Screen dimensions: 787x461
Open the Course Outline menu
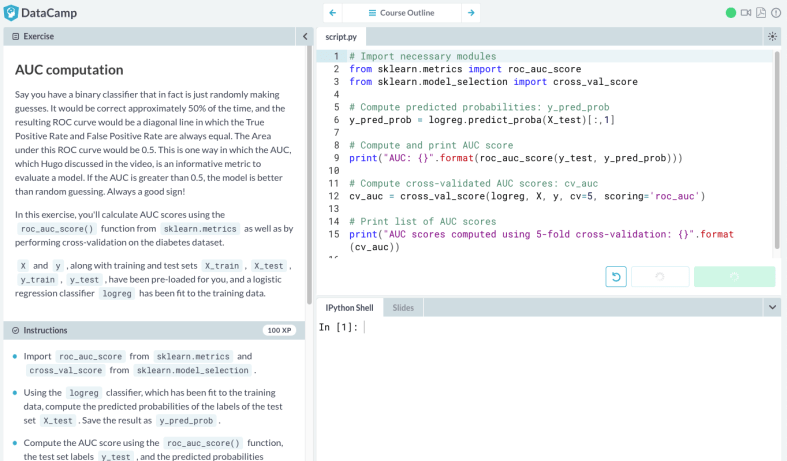401,13
